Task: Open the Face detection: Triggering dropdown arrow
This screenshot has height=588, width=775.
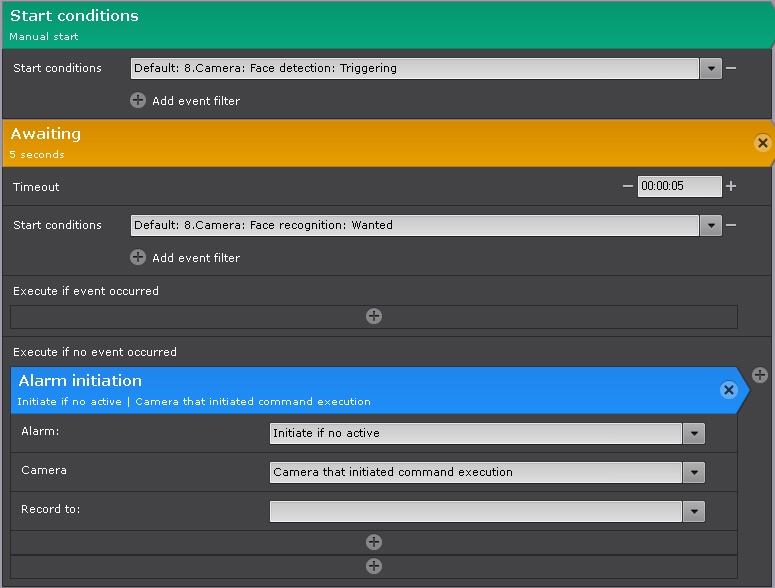Action: [x=710, y=68]
